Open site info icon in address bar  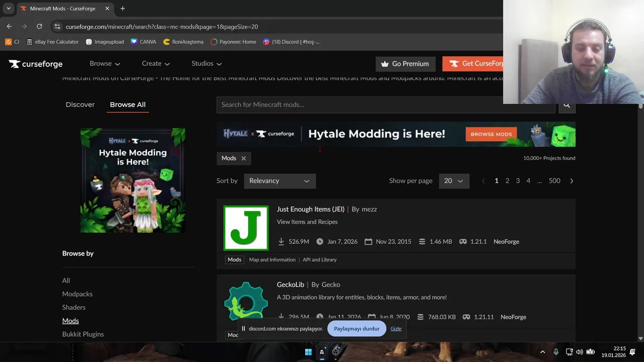57,27
